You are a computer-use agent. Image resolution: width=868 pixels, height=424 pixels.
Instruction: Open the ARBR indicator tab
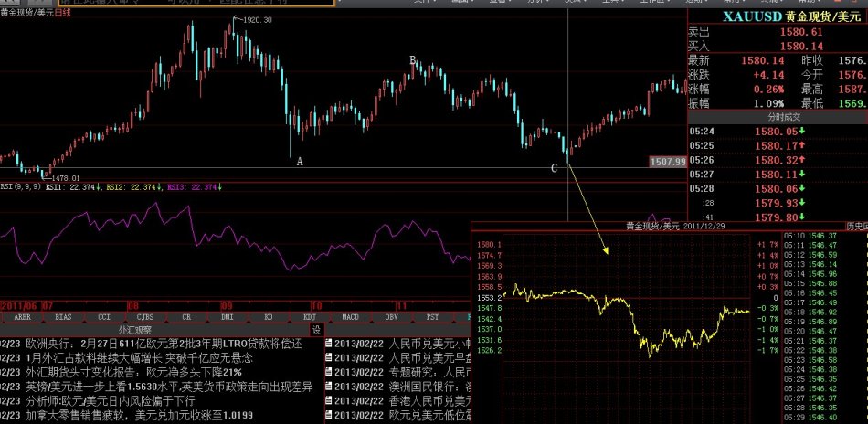coord(23,317)
